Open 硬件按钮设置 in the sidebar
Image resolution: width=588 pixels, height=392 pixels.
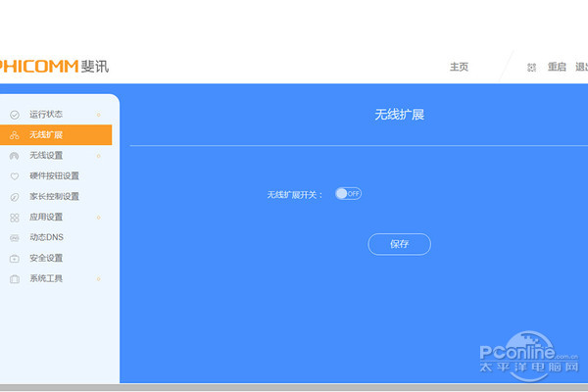tap(54, 176)
